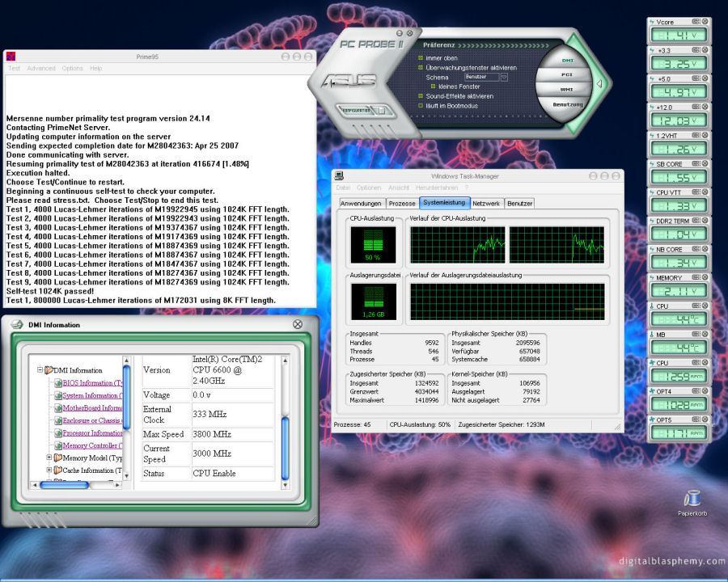Click the Vcore lightning bolt icon
Screen dimensions: 728x582
(652, 22)
